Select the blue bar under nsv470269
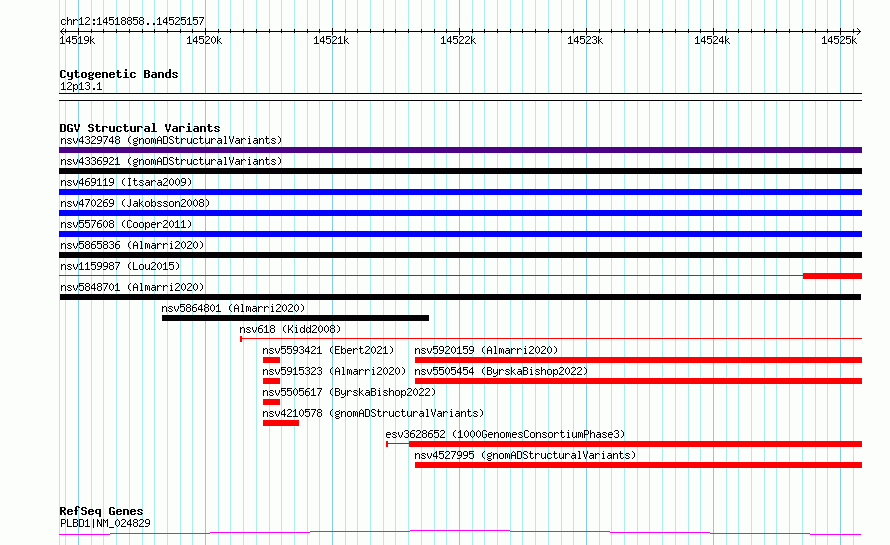Viewport: 890px width, 545px height. [x=460, y=213]
